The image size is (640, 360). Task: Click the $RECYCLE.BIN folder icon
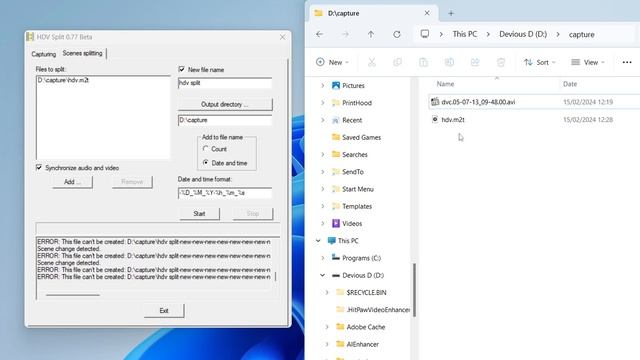pos(340,292)
